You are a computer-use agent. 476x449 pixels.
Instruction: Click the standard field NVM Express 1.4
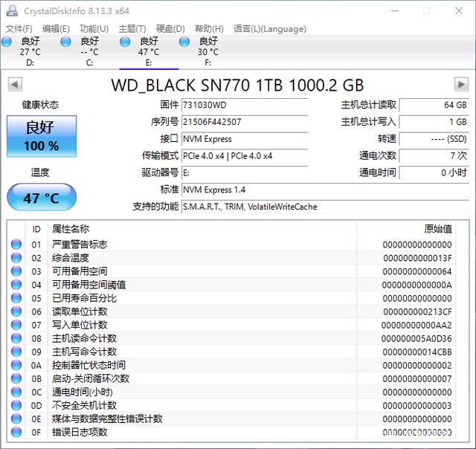[325, 190]
